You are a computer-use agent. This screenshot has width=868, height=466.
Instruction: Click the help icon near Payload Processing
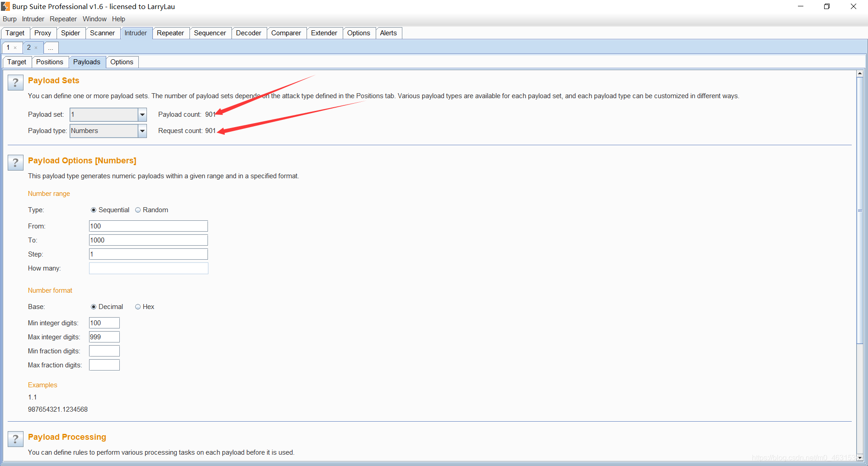tap(15, 438)
